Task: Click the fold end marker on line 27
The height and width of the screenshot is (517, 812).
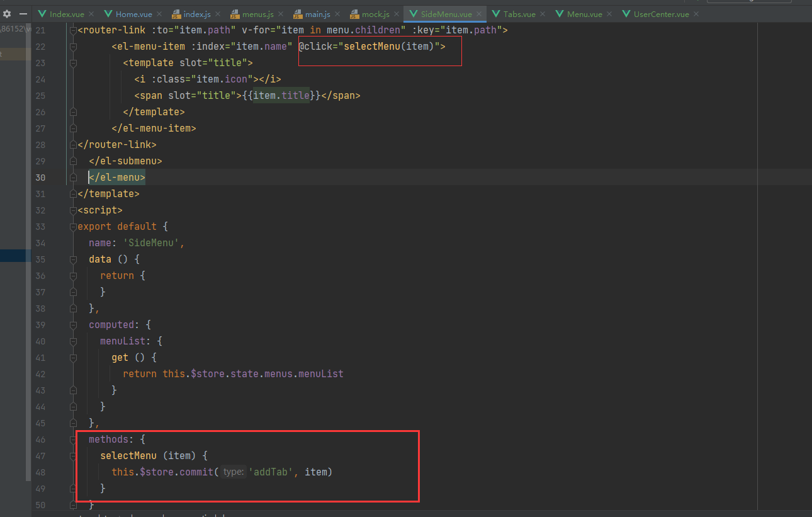Action: (x=73, y=128)
